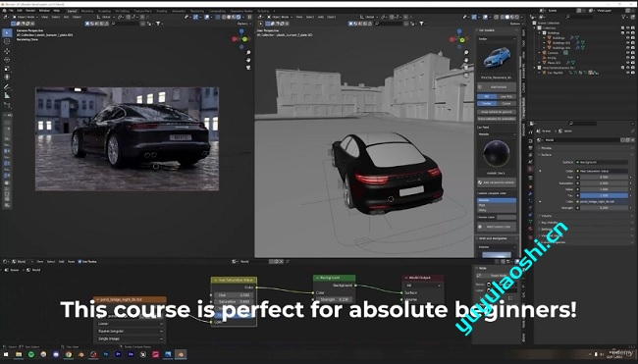Image resolution: width=638 pixels, height=364 pixels.
Task: Open the Metallic car paint dropdown
Action: (497, 133)
